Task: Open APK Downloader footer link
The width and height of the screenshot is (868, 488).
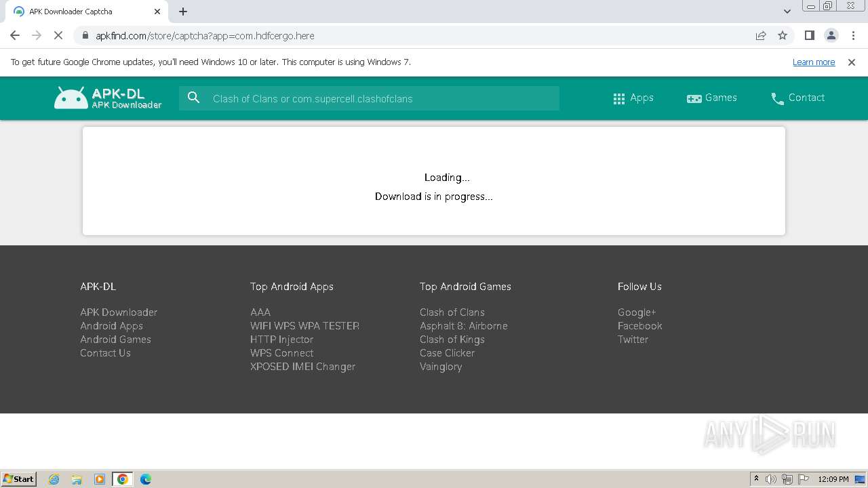Action: tap(119, 312)
